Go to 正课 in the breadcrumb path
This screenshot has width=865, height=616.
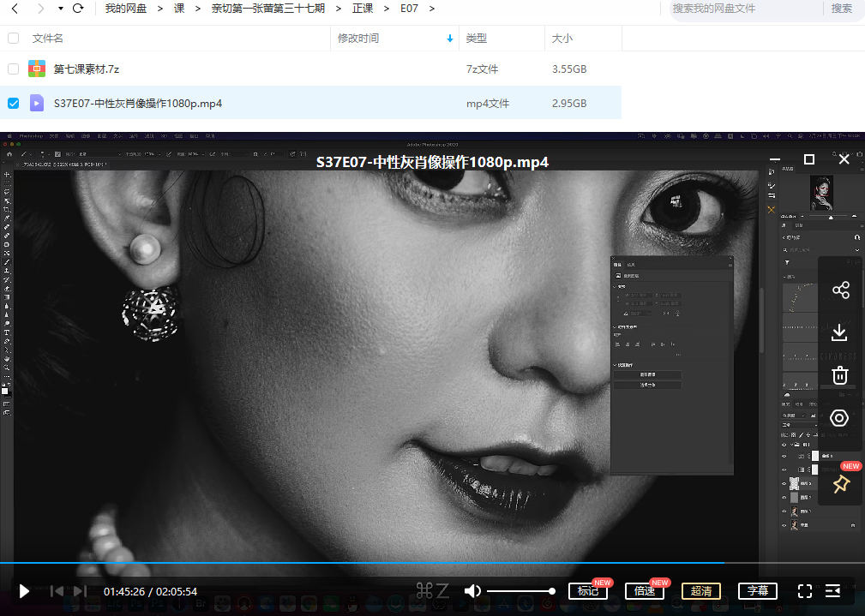click(x=363, y=9)
